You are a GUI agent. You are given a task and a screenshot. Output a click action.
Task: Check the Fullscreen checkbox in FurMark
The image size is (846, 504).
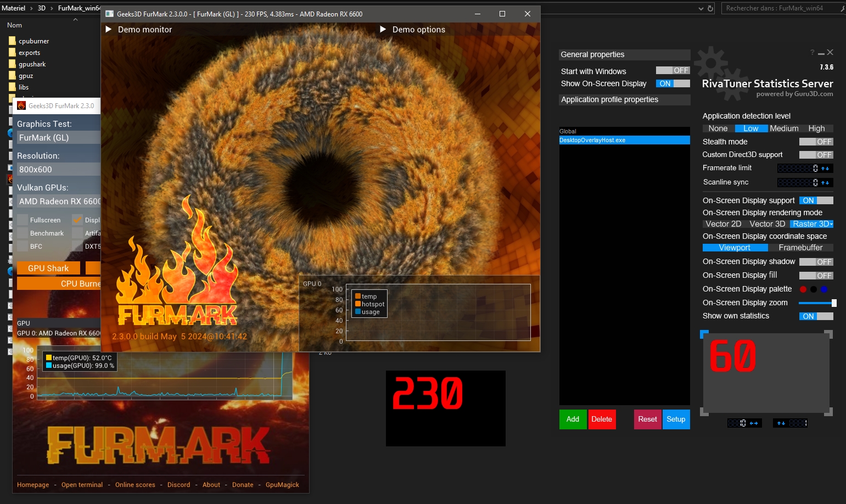23,220
